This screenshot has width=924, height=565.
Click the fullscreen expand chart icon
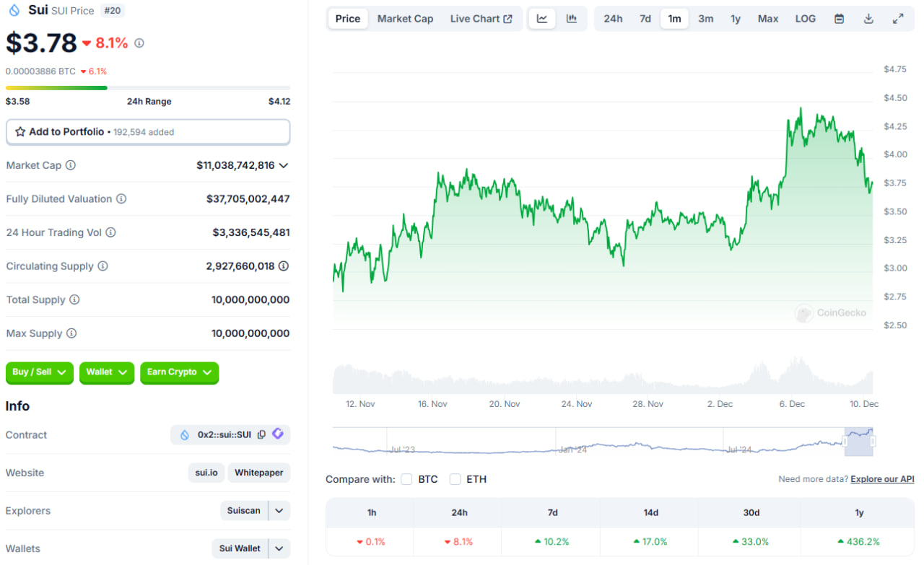(x=898, y=19)
